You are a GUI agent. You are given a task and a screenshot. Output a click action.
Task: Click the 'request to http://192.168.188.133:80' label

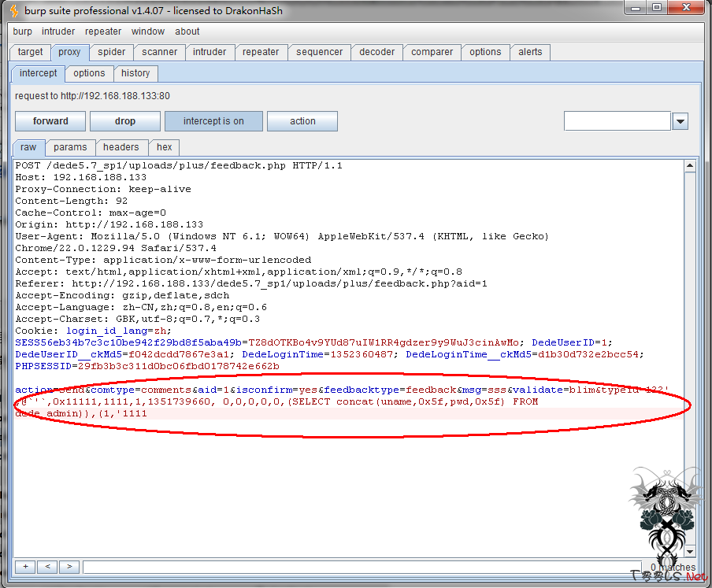click(x=92, y=96)
